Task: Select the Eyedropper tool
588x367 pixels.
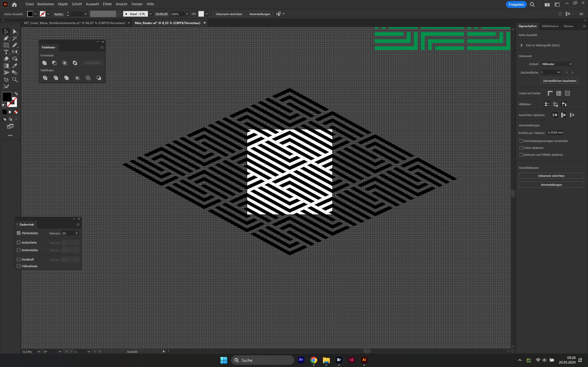Action: [15, 66]
